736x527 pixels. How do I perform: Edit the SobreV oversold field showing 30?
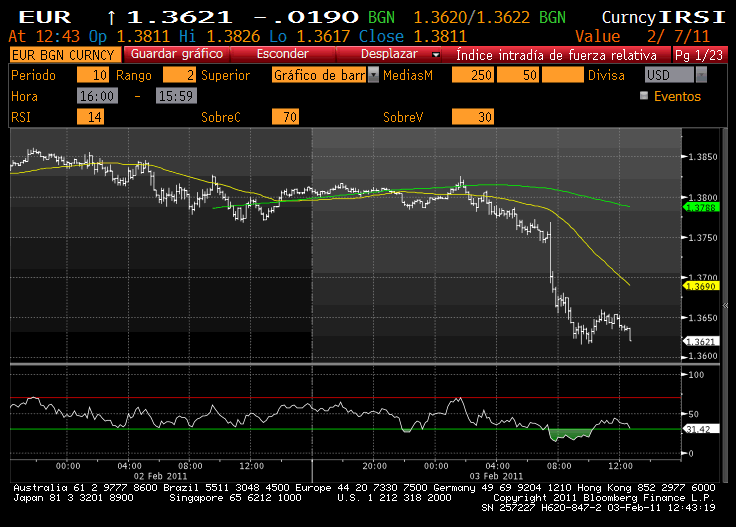pos(470,117)
